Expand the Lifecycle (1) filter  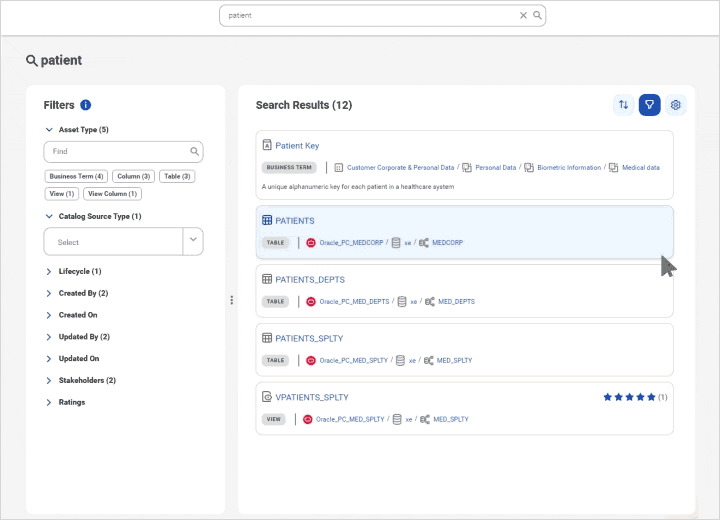point(80,271)
